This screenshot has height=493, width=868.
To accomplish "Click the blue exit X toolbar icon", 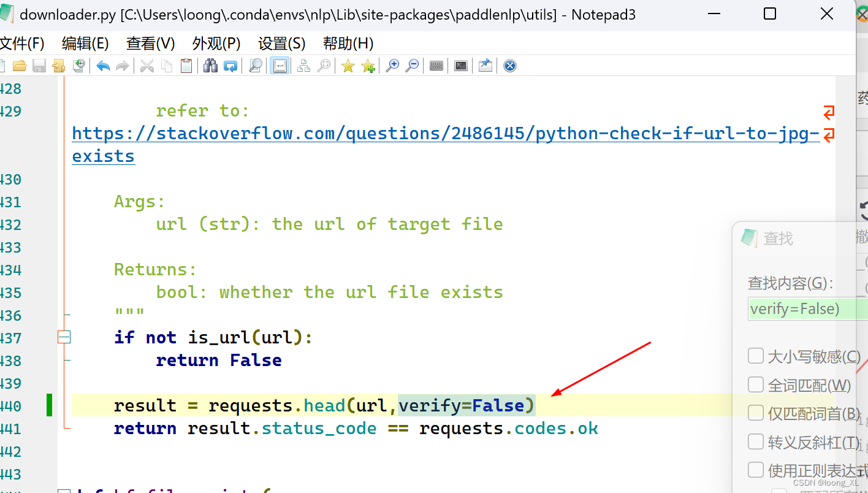I will 510,66.
